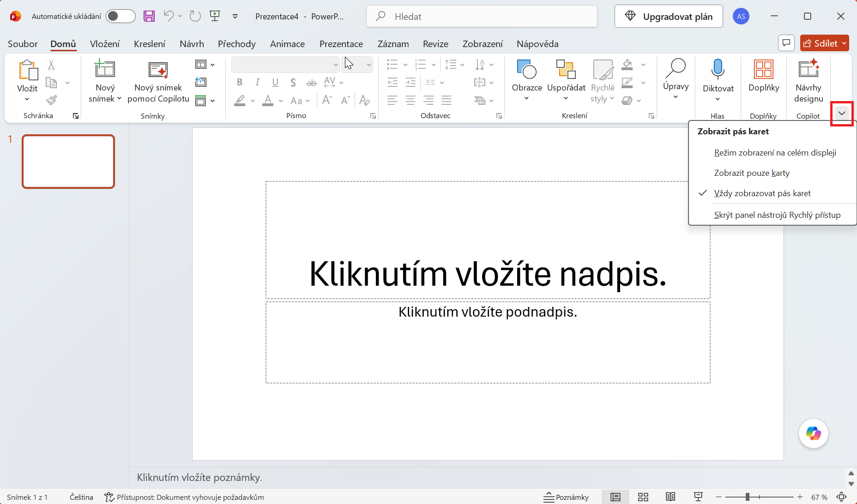Screen dimensions: 857x504
Task: Click AS account avatar
Action: [x=741, y=16]
